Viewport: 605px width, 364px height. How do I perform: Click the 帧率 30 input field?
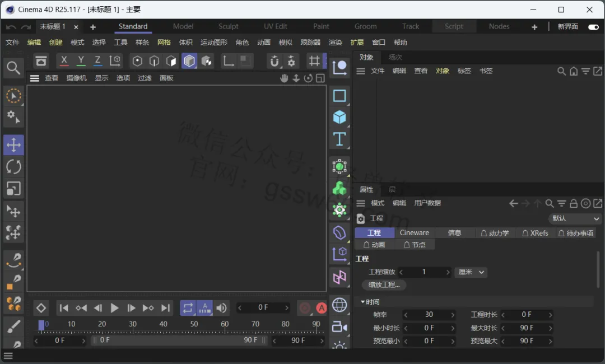pyautogui.click(x=429, y=315)
